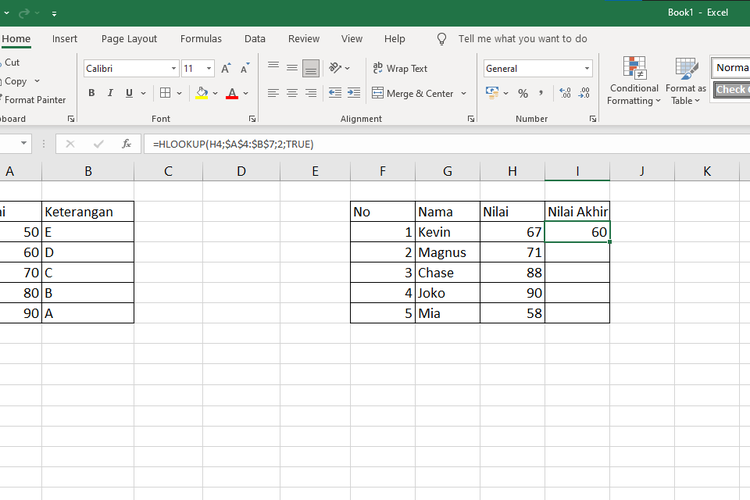The image size is (750, 500).
Task: Toggle Bold formatting
Action: (x=92, y=93)
